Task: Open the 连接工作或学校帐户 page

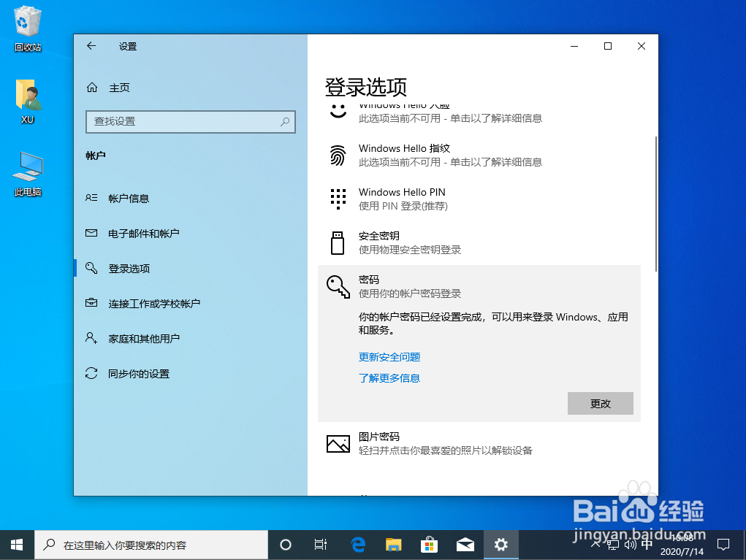Action: coord(153,303)
